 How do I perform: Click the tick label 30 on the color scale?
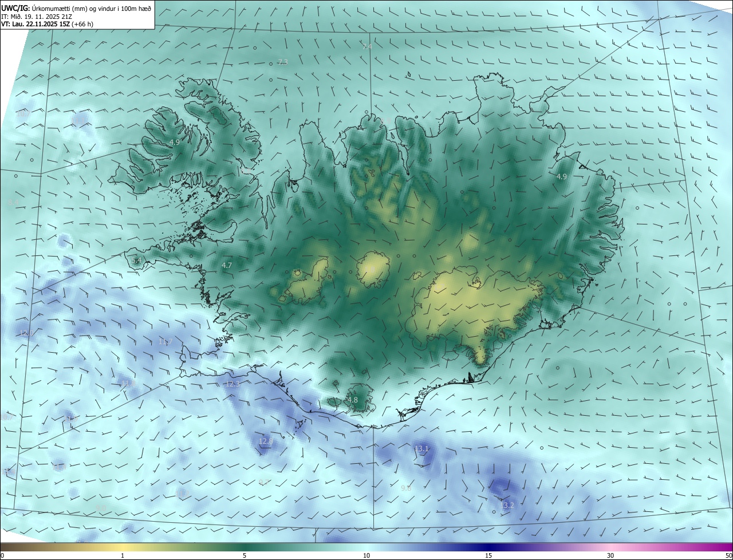coord(610,555)
